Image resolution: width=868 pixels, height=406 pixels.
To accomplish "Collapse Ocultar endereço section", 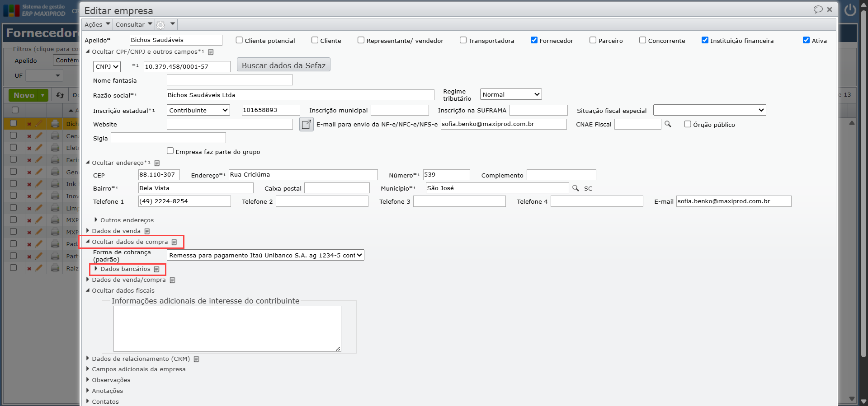I will pyautogui.click(x=118, y=163).
